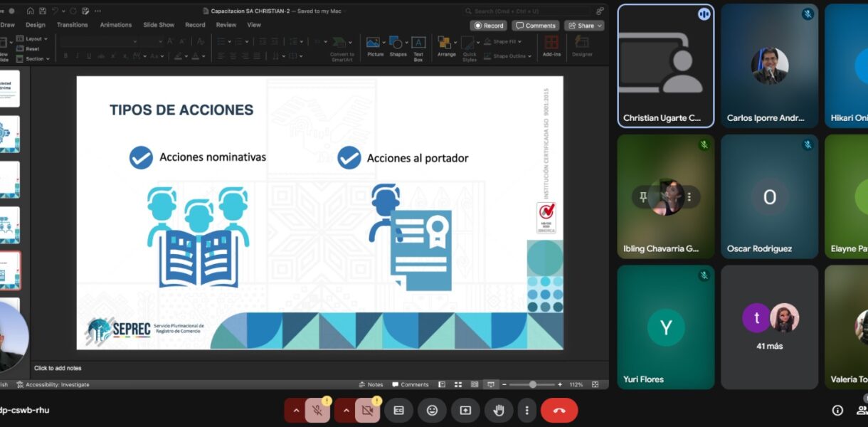The image size is (868, 427).
Task: Switch to Reading view icon
Action: pos(475,384)
